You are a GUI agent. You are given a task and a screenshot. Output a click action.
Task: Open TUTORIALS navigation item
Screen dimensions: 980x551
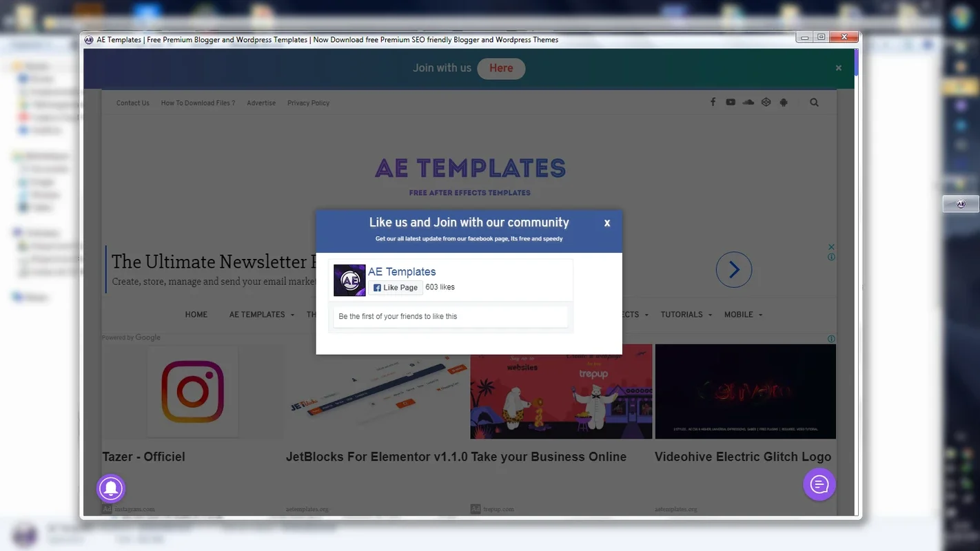click(x=682, y=315)
